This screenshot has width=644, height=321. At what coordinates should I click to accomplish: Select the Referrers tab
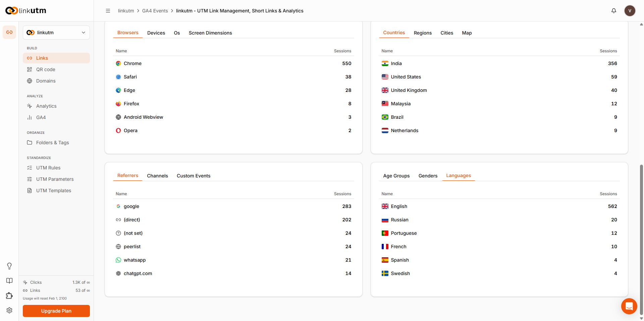pos(128,175)
